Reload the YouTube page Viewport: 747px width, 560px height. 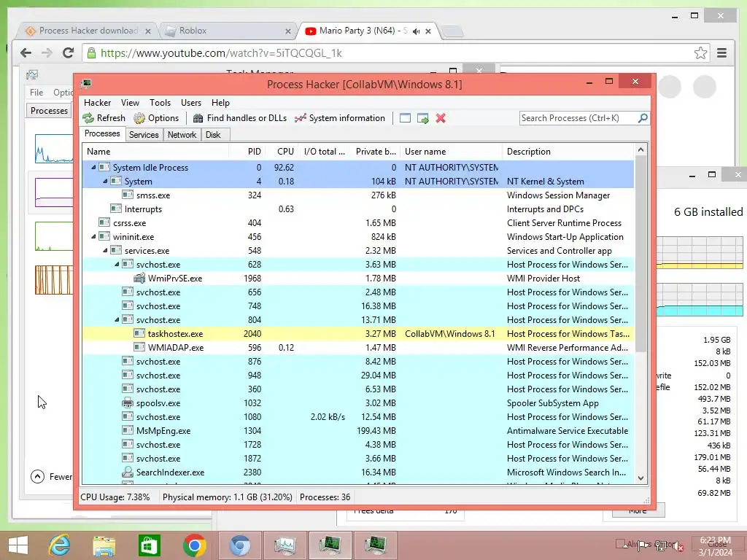68,52
